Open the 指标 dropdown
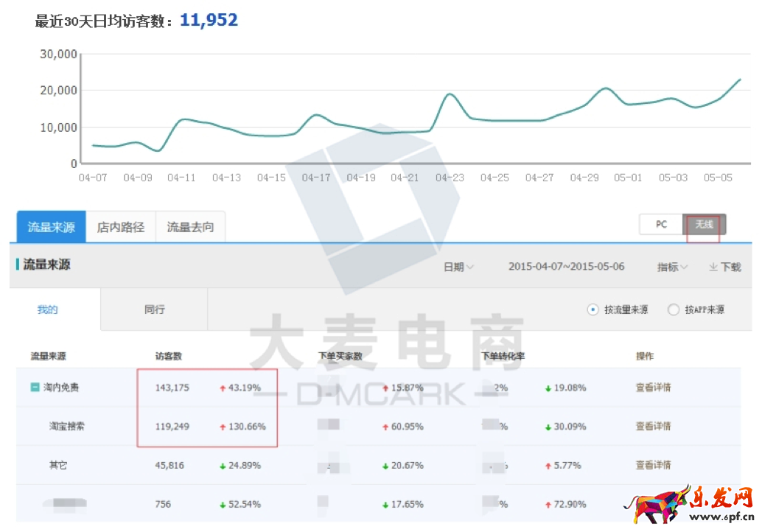Image resolution: width=762 pixels, height=532 pixels. [672, 267]
